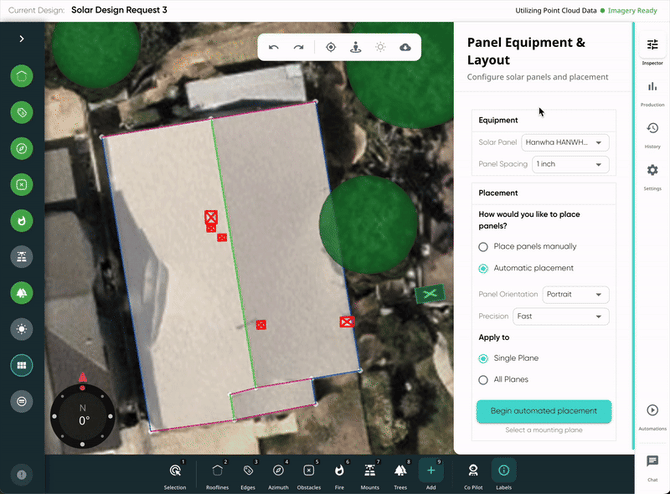Switch to the Production tab
This screenshot has height=494, width=670.
click(652, 91)
